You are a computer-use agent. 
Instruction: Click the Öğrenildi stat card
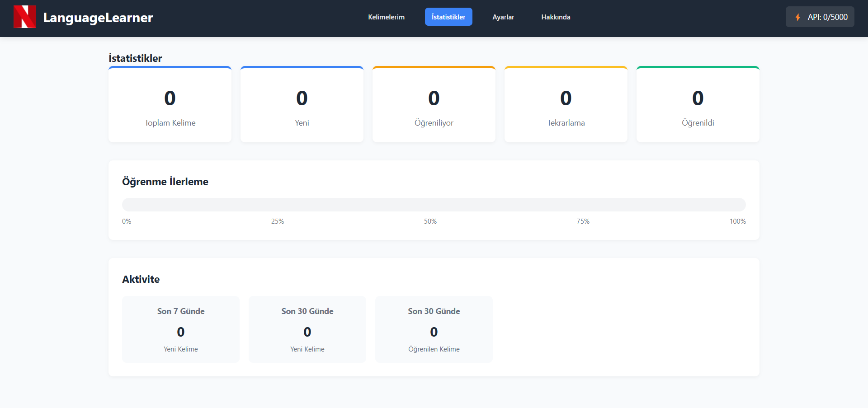coord(698,105)
